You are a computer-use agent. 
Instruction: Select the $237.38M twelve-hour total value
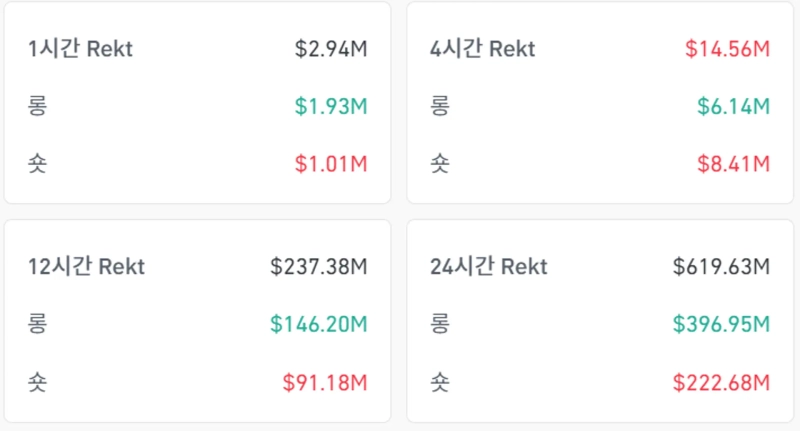(x=319, y=267)
